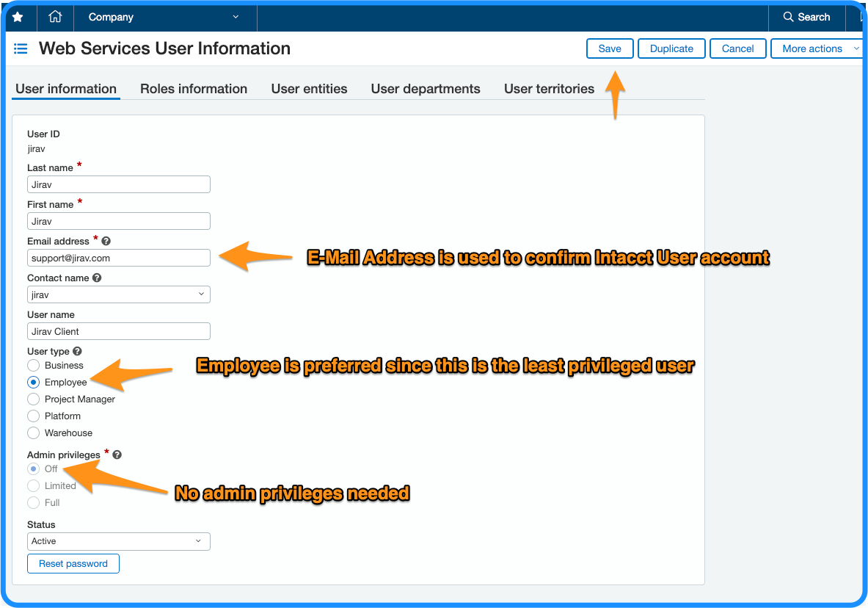Open the User territories tab
This screenshot has height=608, width=868.
pyautogui.click(x=549, y=89)
